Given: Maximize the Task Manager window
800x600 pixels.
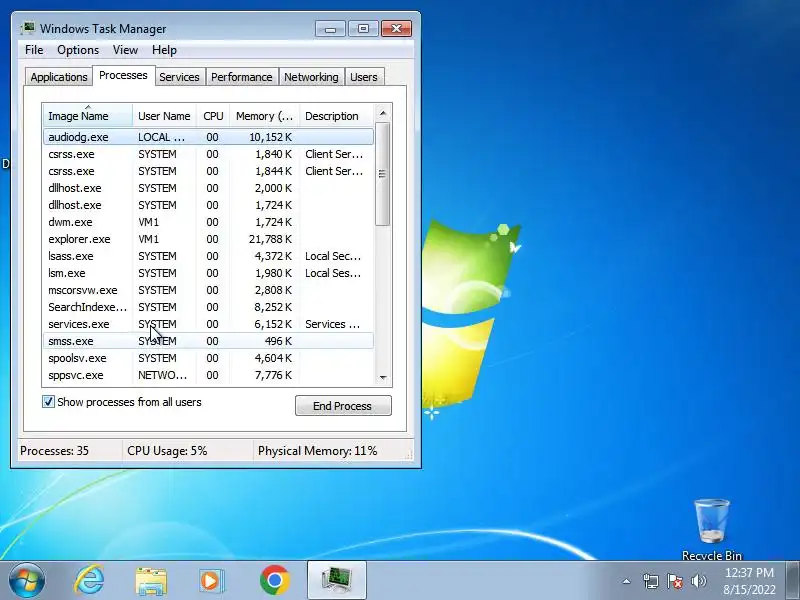Looking at the screenshot, I should coord(363,29).
